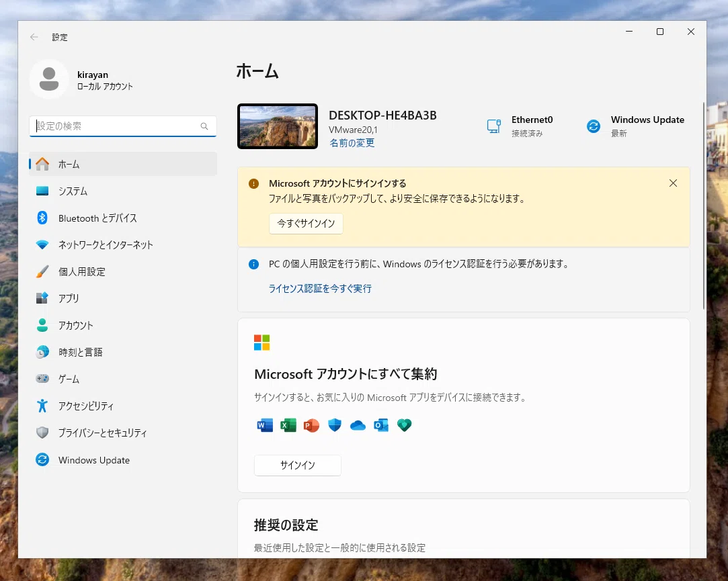Screen dimensions: 728x581
Task: Open the システム settings category
Action: click(123, 191)
